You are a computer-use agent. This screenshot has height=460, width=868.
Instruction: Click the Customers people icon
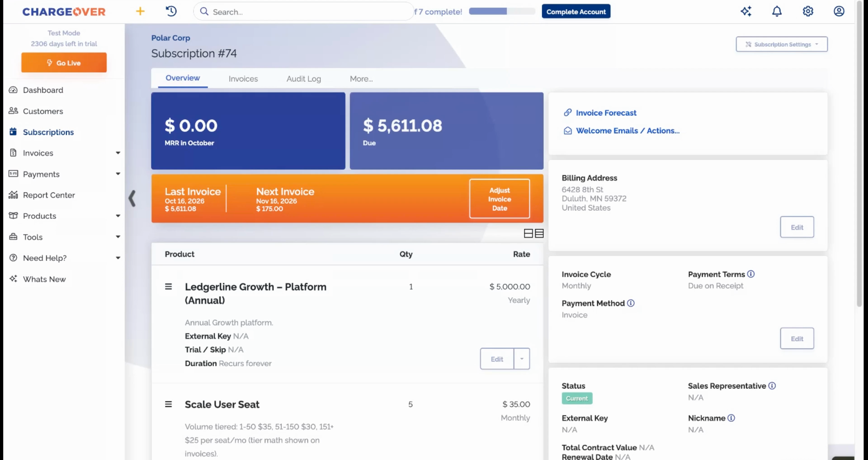click(13, 111)
